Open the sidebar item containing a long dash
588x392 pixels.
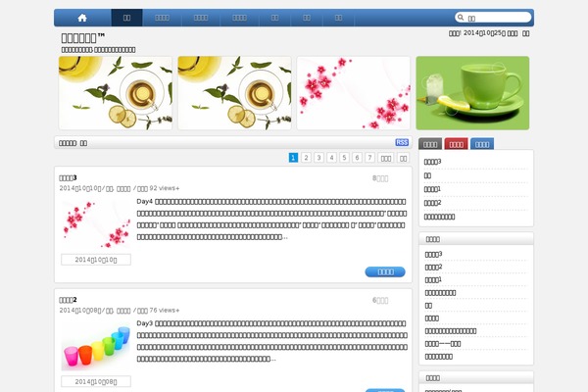pyautogui.click(x=443, y=344)
